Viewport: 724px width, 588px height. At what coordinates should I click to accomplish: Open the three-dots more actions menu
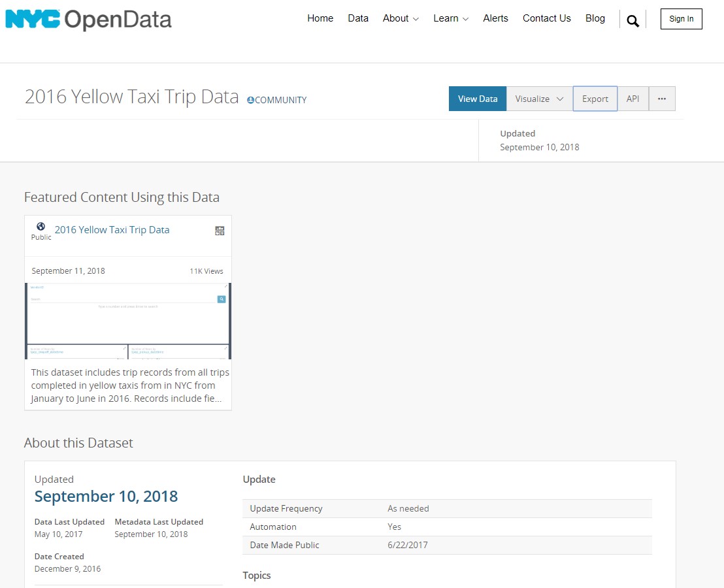tap(662, 99)
